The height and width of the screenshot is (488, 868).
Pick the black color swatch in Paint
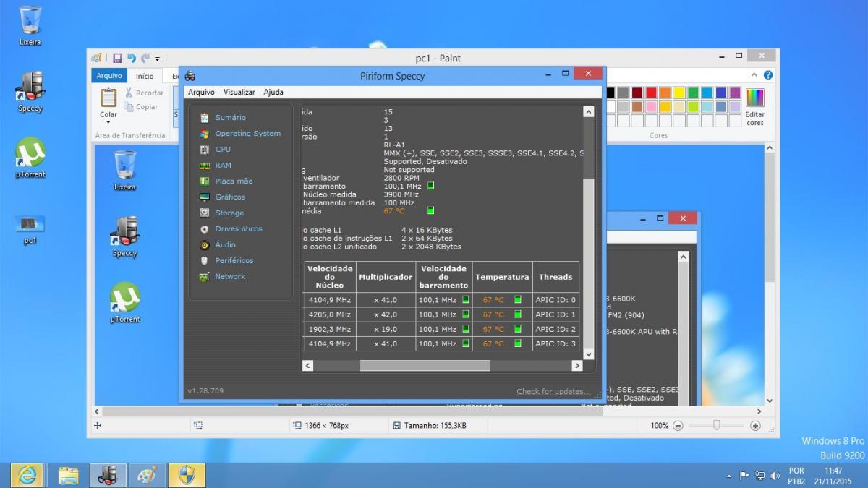(610, 93)
